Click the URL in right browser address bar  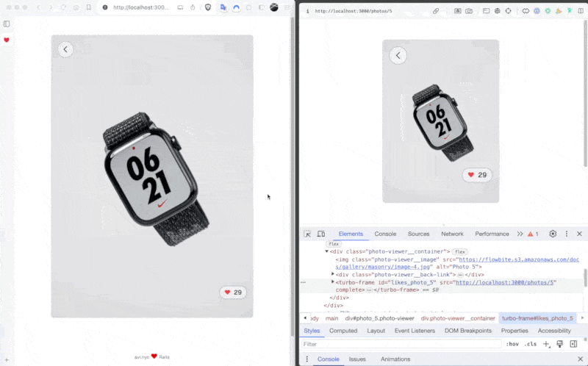pyautogui.click(x=354, y=11)
